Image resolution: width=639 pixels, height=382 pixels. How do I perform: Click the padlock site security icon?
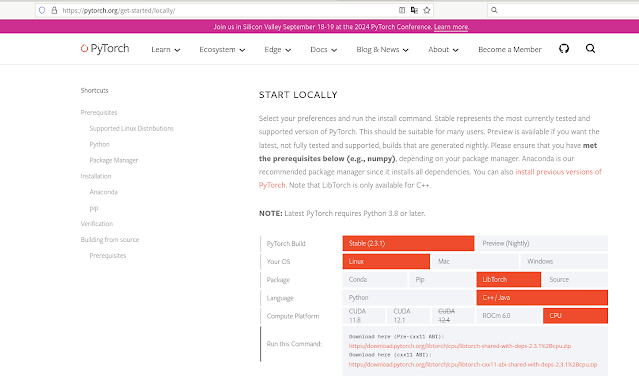pos(54,10)
